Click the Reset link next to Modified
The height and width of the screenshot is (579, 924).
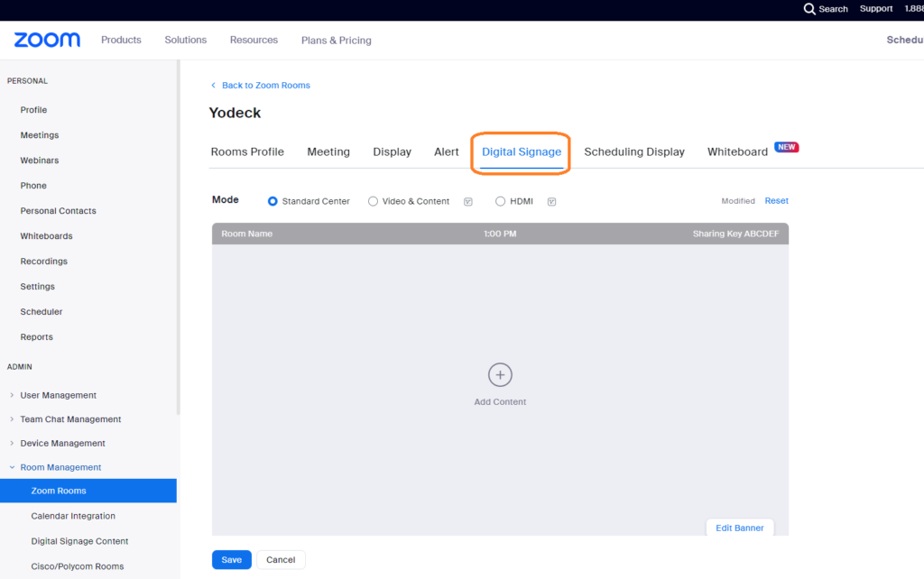(776, 200)
